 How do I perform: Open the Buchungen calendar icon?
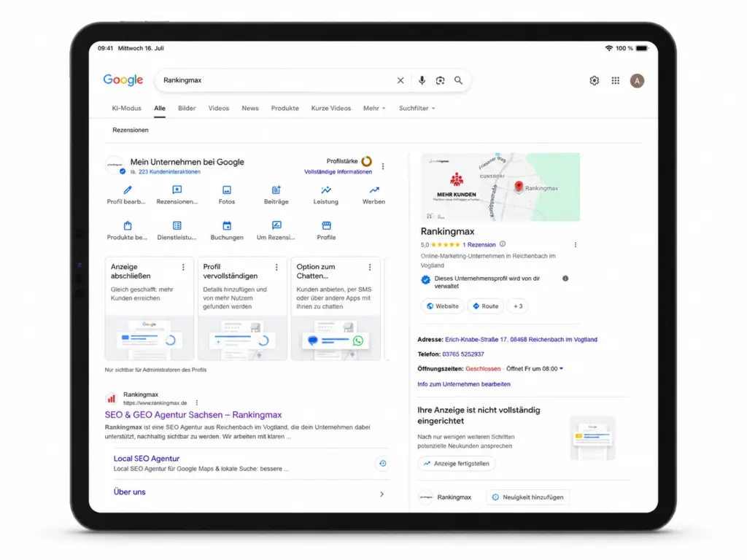coord(227,226)
